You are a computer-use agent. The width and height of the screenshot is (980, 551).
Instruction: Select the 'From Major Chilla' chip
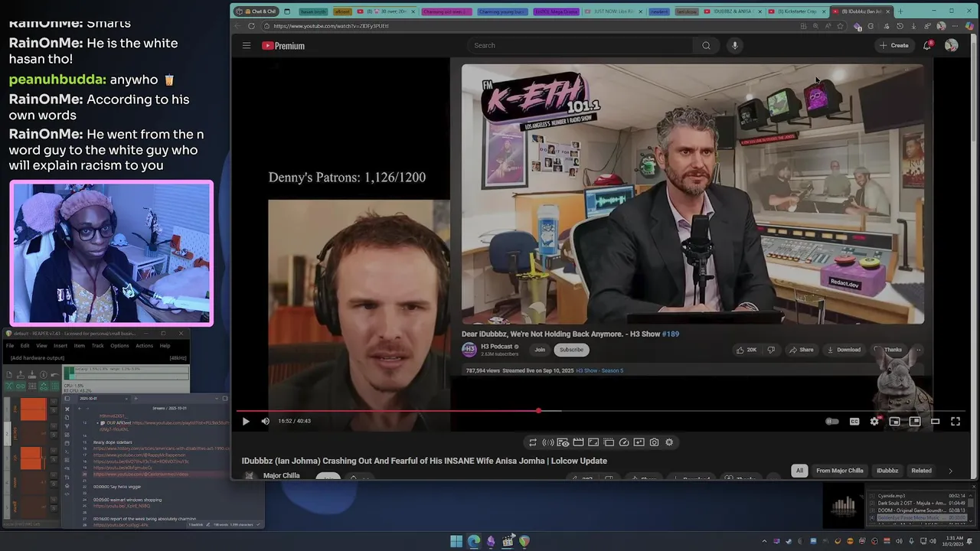tap(840, 471)
